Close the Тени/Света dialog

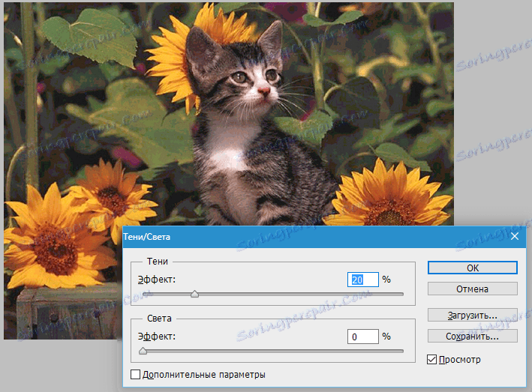tap(514, 237)
